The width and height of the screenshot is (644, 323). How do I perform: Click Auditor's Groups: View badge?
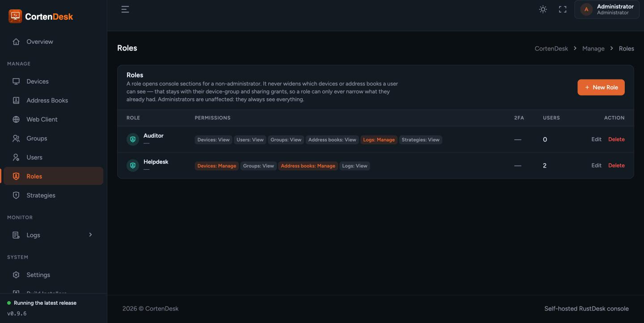tap(286, 140)
